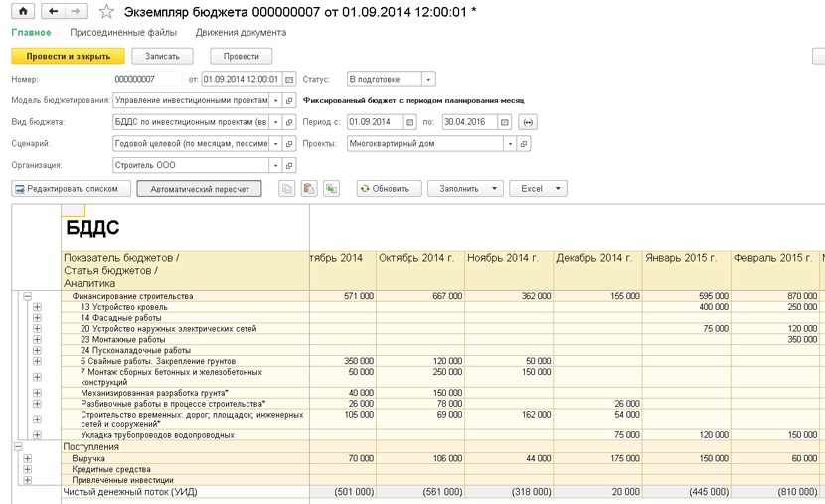Expand Привлеченные инвестиции row

coord(28,480)
